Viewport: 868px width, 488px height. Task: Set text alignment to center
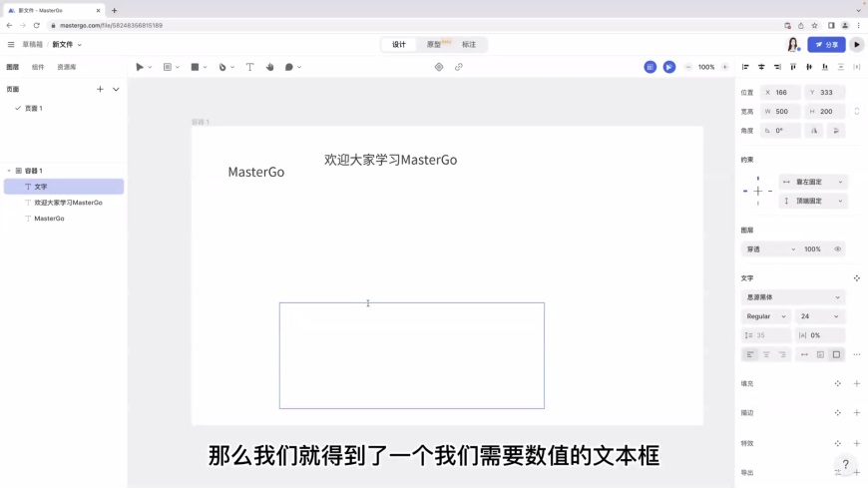pyautogui.click(x=766, y=354)
